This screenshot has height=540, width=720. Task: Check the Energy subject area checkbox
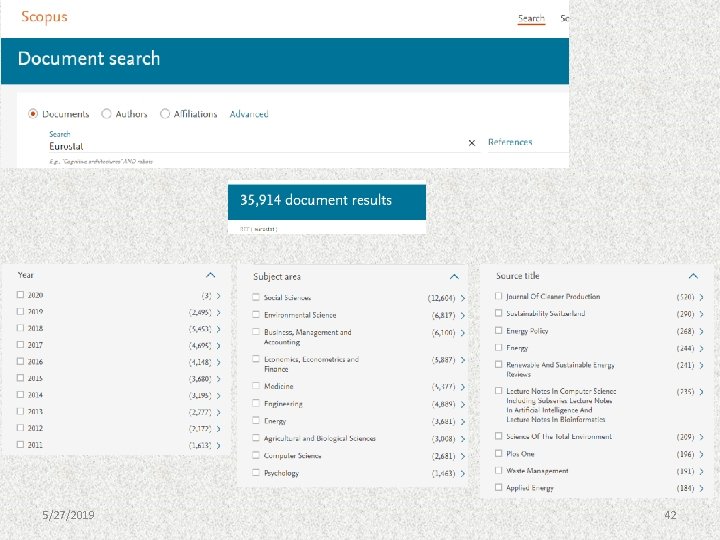(256, 420)
